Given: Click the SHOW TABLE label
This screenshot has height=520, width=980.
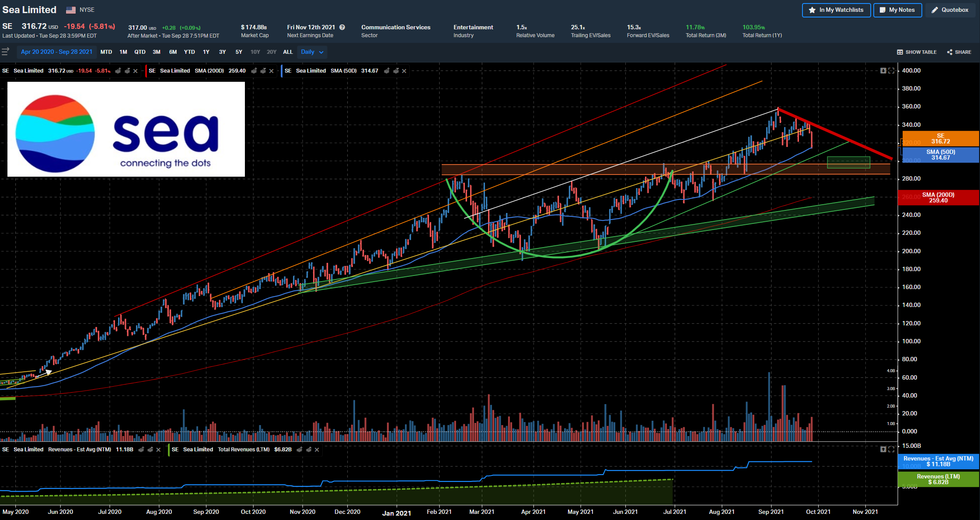Looking at the screenshot, I should pos(921,52).
